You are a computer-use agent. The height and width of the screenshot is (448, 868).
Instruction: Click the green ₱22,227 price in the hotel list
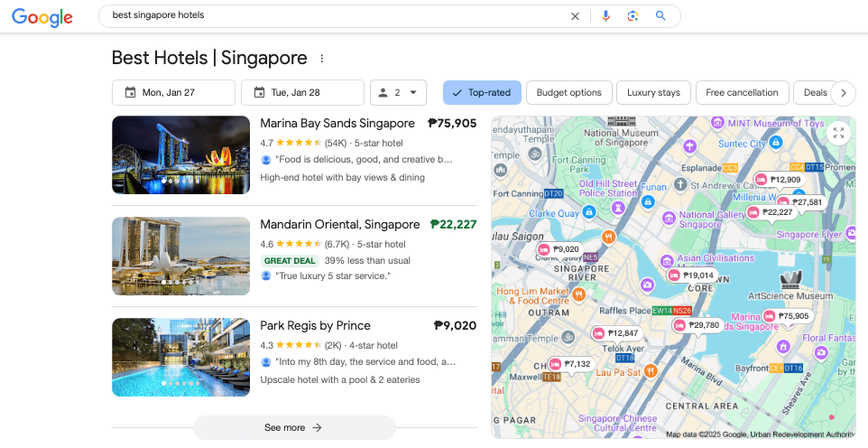(453, 225)
